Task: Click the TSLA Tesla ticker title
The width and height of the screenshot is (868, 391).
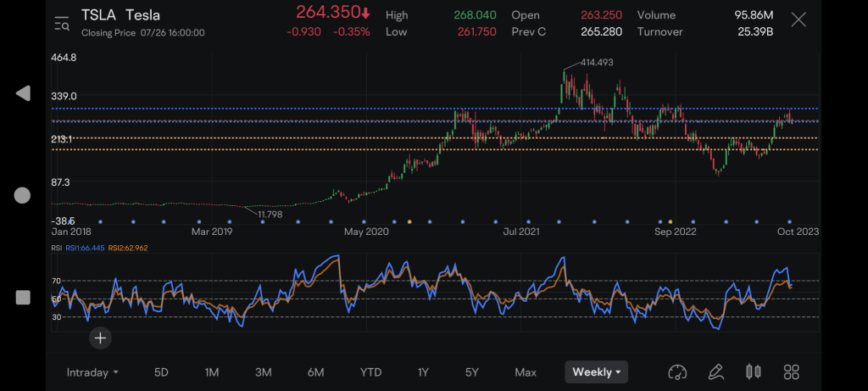Action: pyautogui.click(x=120, y=15)
